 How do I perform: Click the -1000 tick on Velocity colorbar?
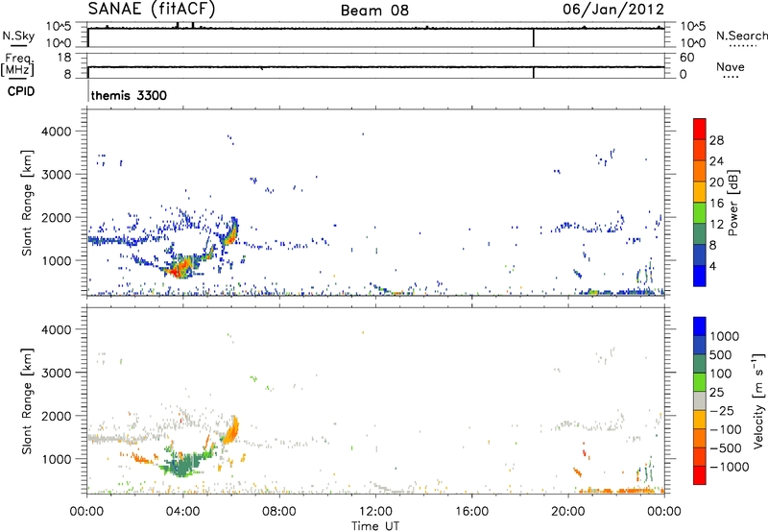pos(730,467)
